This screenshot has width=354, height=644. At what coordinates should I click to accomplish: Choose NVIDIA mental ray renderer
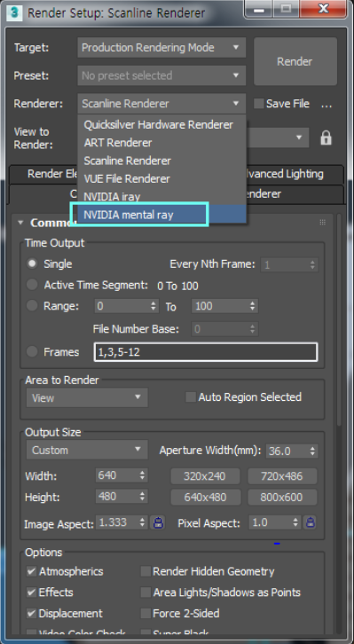click(161, 215)
